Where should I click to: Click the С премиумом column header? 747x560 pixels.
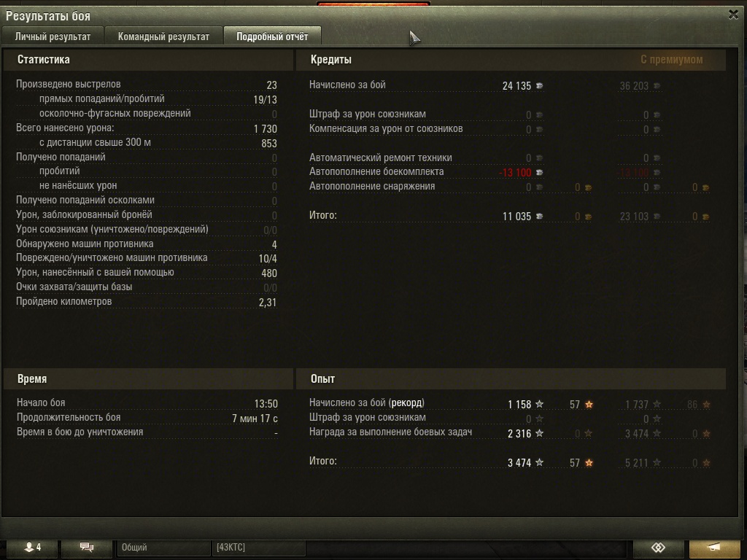671,60
